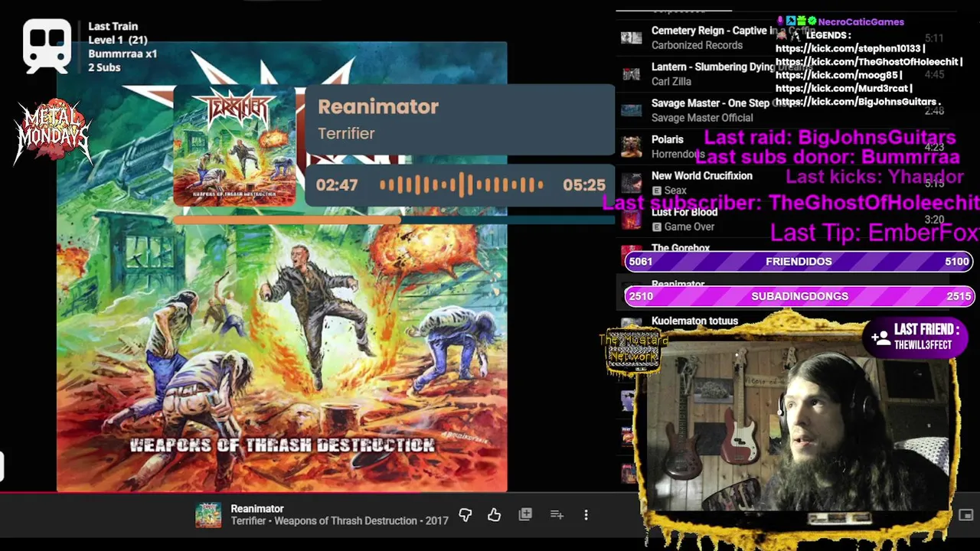Screen dimensions: 980x551
Task: Click the miniplayer icon at bottom right
Action: point(966,515)
